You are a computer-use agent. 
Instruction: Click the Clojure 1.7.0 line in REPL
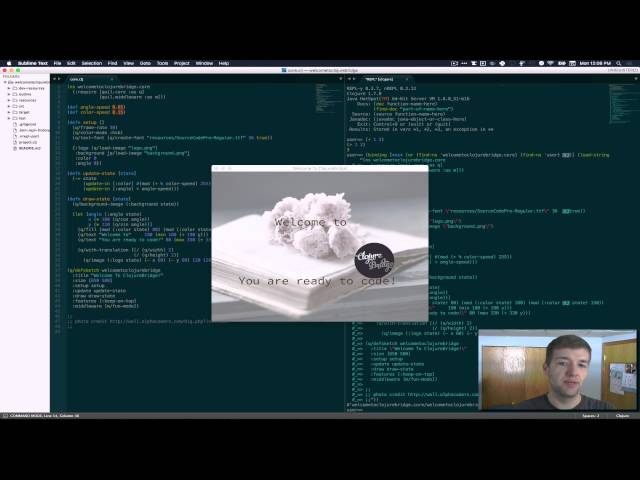[364, 93]
